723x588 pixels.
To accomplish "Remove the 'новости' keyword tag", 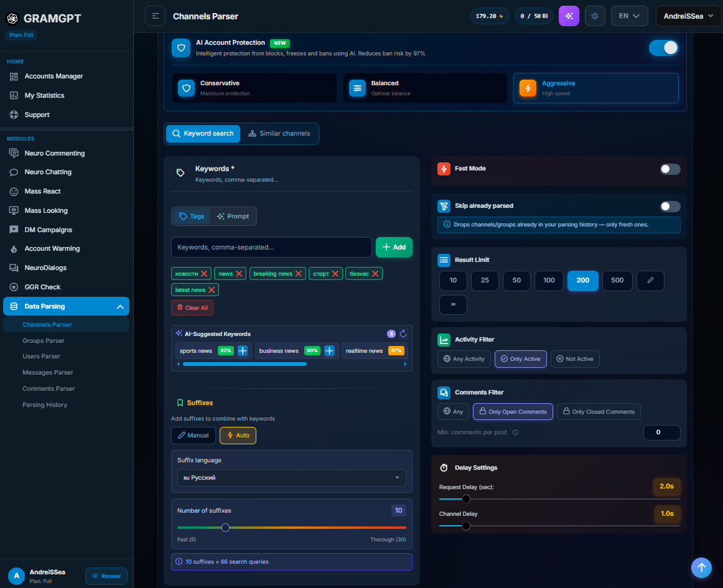I will 204,274.
